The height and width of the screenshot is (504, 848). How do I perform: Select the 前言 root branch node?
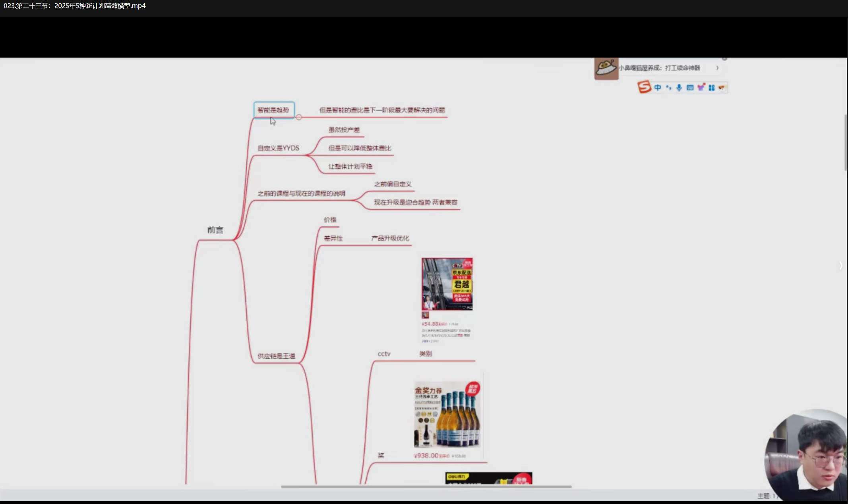215,230
